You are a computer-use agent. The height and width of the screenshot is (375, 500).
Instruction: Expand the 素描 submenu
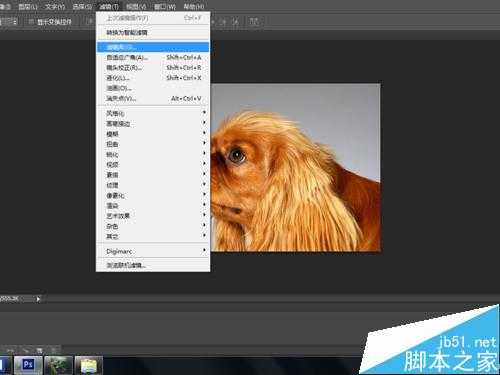pyautogui.click(x=153, y=175)
